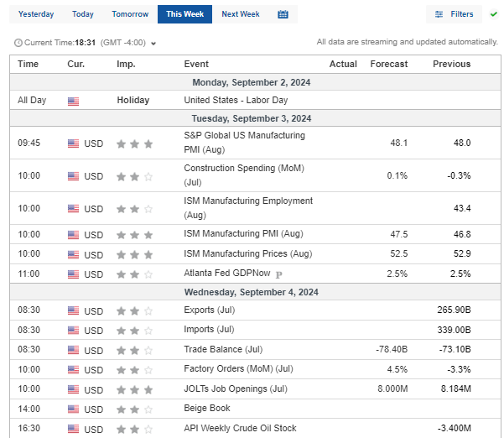
Task: Click previous value 265.90B for Exports
Action: [x=454, y=310]
